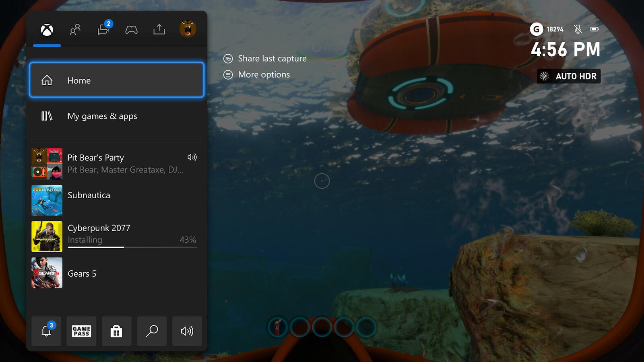
Task: Open the bear avatar profile tab
Action: click(188, 29)
